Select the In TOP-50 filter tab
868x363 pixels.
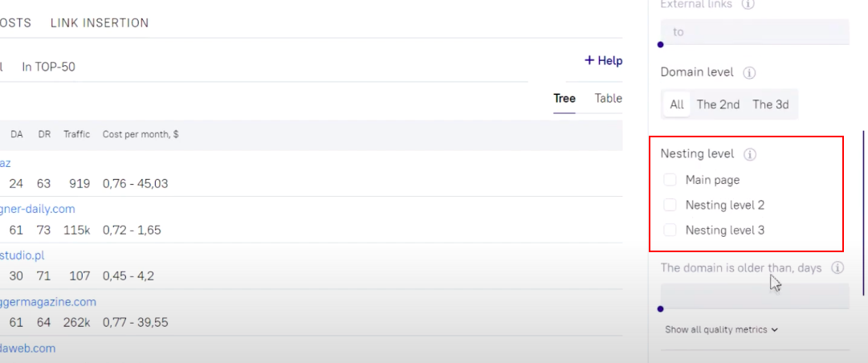[49, 67]
